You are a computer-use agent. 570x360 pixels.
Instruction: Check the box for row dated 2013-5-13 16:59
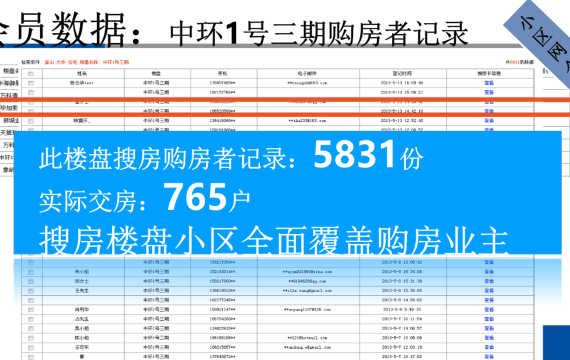coord(31,83)
